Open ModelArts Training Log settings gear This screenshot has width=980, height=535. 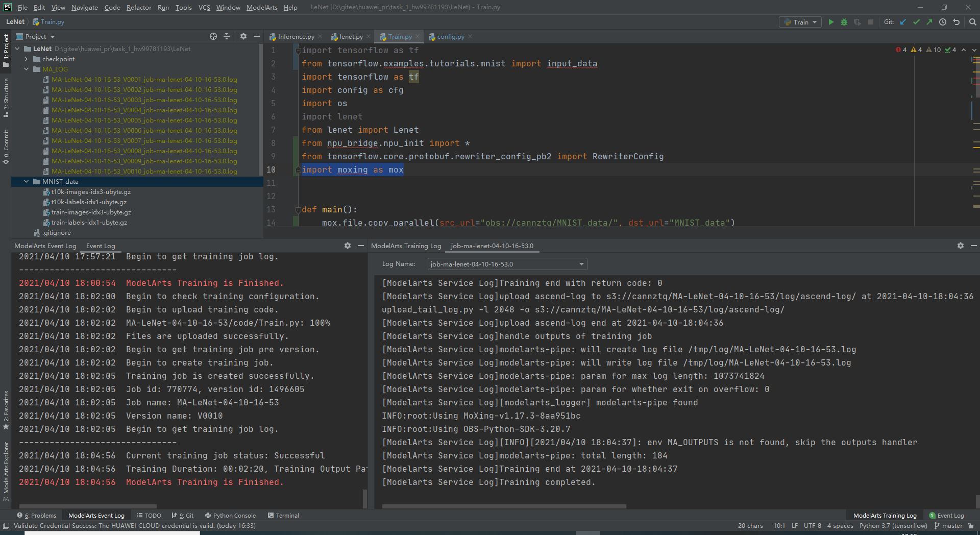click(x=961, y=246)
